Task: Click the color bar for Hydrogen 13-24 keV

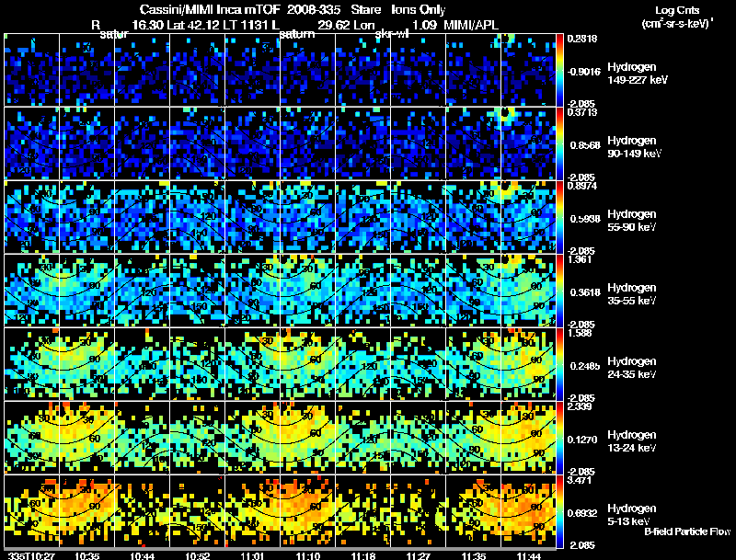Action: click(559, 438)
